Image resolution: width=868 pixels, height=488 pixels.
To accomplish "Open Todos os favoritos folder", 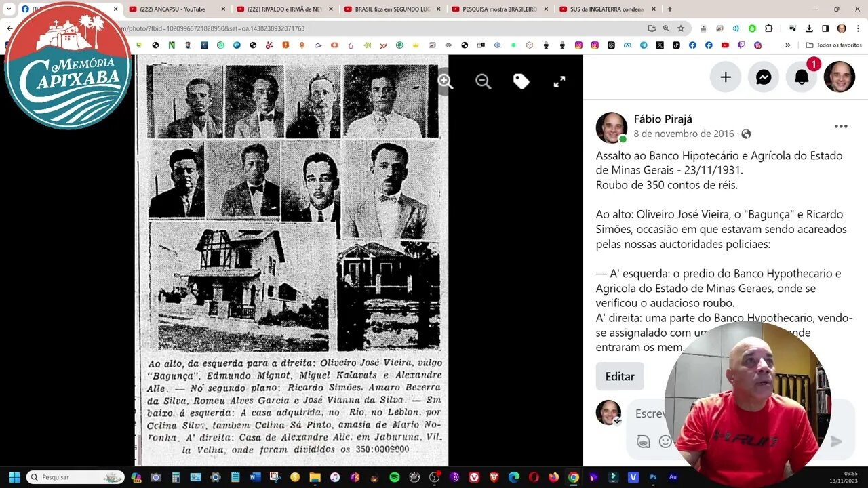I will [x=833, y=45].
